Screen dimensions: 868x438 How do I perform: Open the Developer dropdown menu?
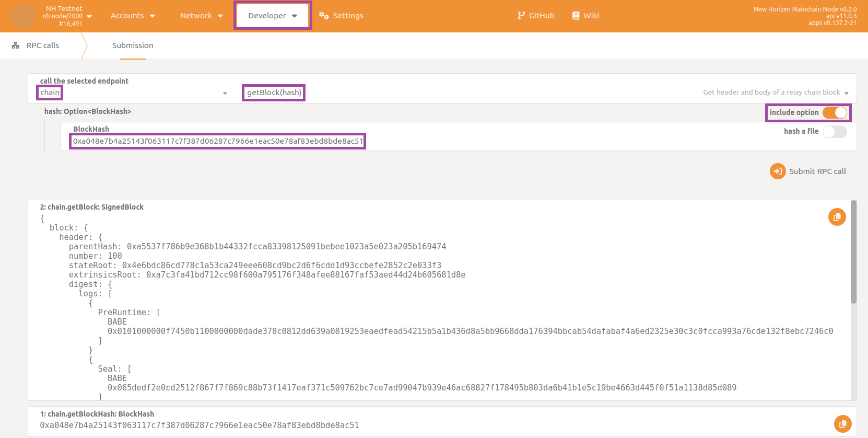(272, 16)
